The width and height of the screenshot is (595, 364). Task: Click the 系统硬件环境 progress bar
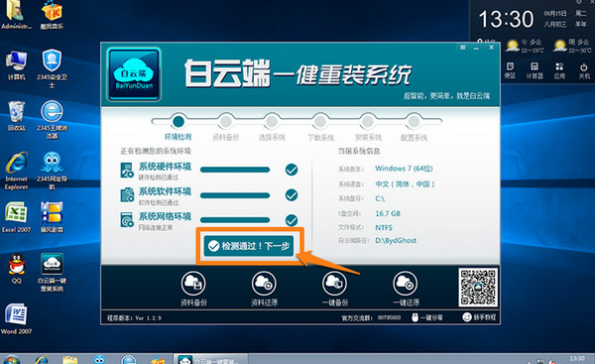[x=235, y=170]
